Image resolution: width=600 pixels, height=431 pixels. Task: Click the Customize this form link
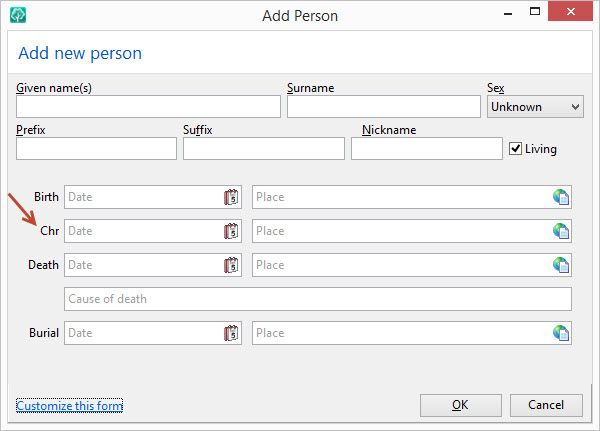click(69, 405)
